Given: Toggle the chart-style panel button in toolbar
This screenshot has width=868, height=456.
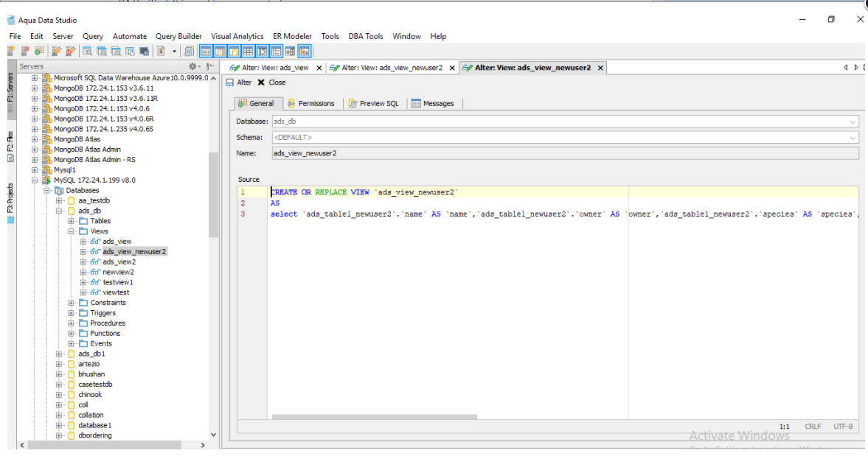Looking at the screenshot, I should click(304, 51).
